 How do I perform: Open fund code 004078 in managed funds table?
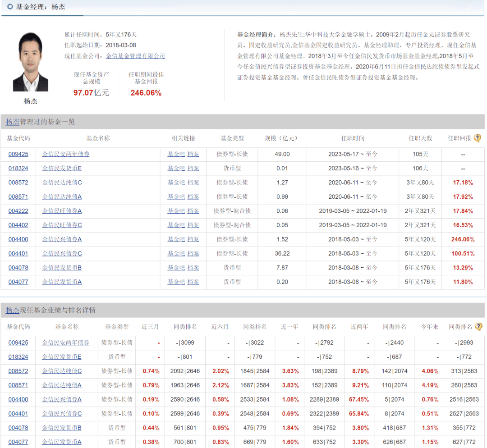tap(18, 268)
